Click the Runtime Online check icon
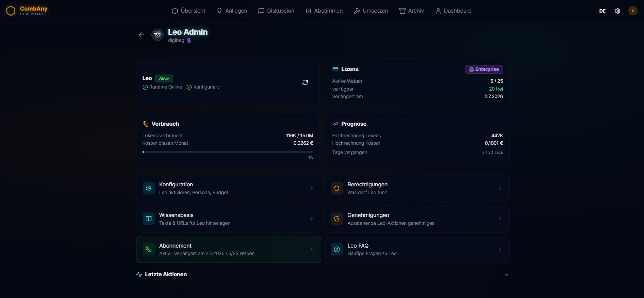The image size is (644, 298). point(145,87)
